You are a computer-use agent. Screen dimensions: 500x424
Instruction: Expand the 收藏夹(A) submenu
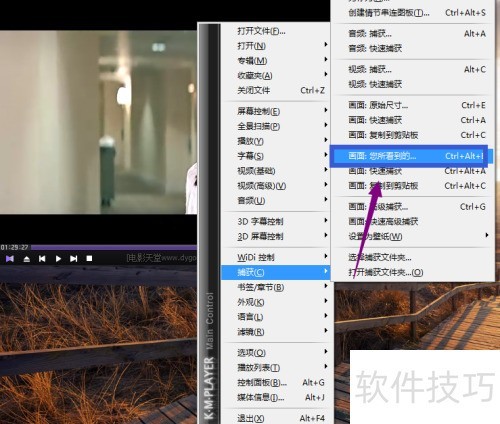(x=276, y=76)
